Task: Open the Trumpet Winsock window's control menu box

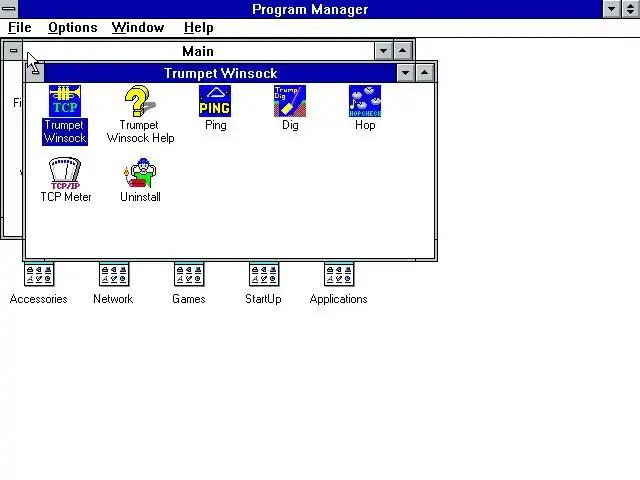Action: [35, 73]
